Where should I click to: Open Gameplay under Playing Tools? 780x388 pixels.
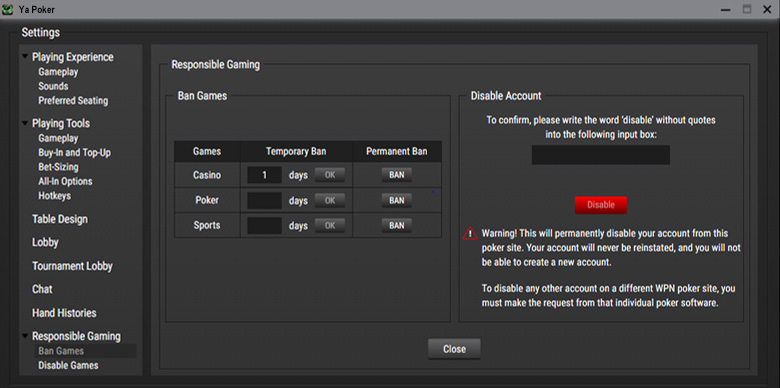[58, 138]
